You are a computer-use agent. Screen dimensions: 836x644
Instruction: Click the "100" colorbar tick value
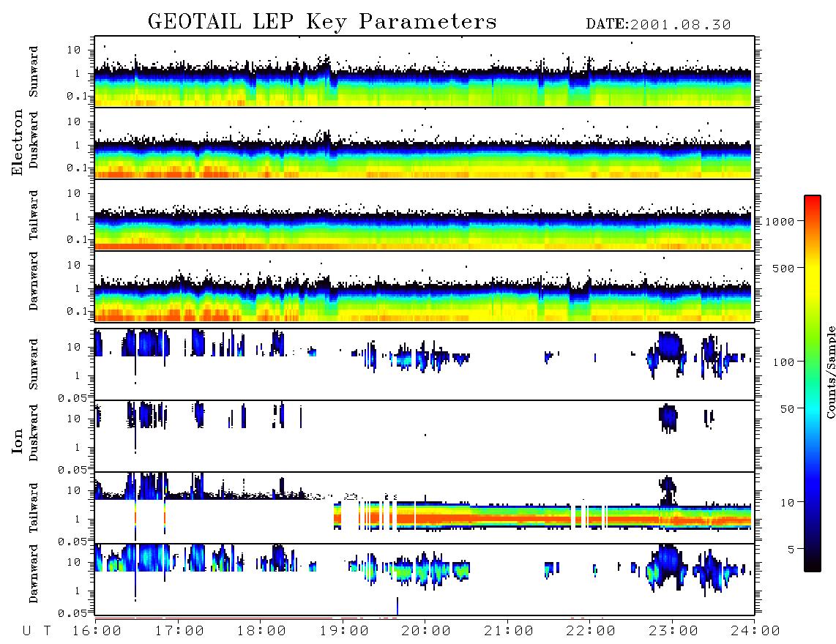(783, 362)
